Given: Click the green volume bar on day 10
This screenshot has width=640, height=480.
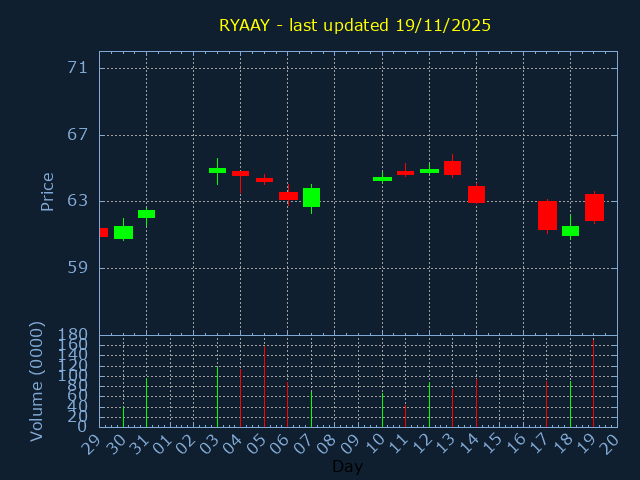Looking at the screenshot, I should [382, 409].
